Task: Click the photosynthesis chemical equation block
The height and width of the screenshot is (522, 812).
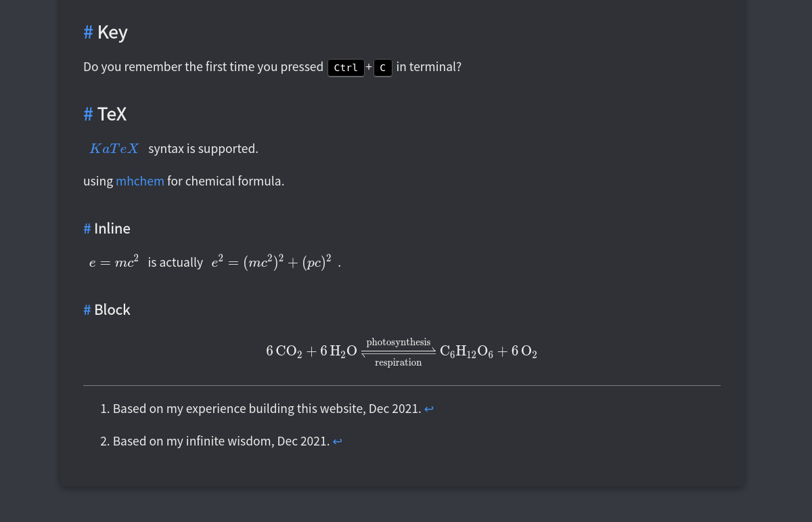Action: (x=401, y=351)
